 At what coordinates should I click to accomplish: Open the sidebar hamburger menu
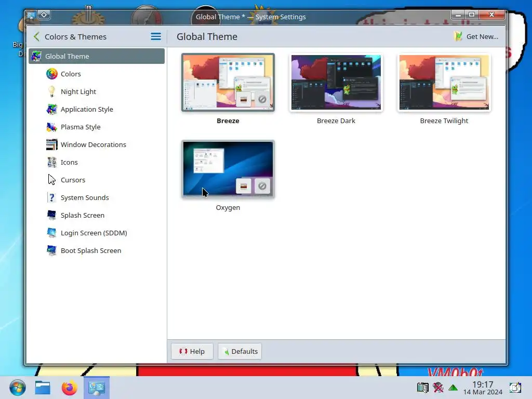pyautogui.click(x=156, y=37)
